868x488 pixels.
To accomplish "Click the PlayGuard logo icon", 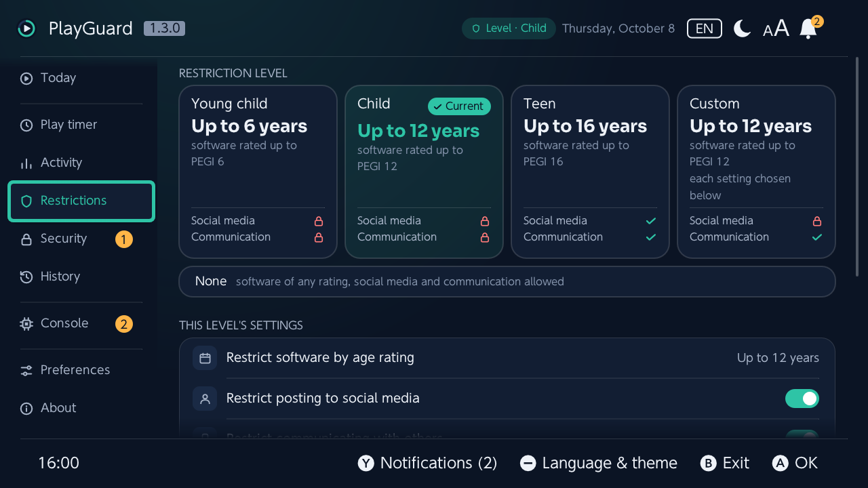I will click(x=26, y=28).
